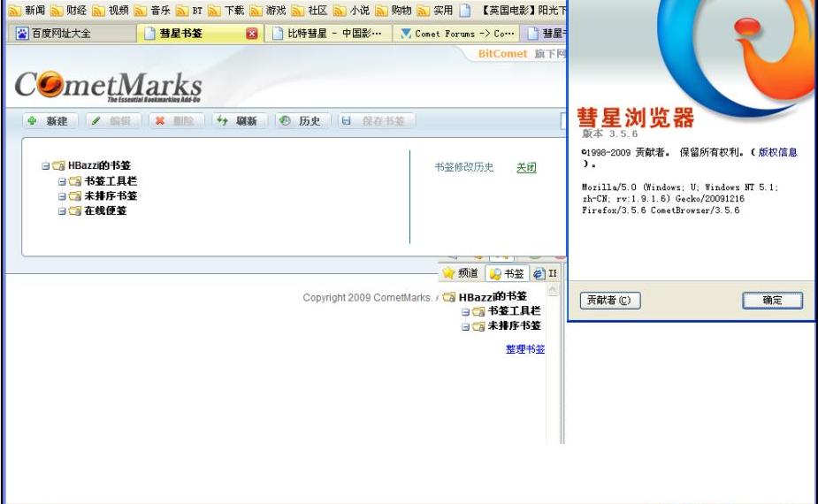The image size is (818, 504).
Task: Open the BT bookmark feed folder
Action: (x=190, y=10)
